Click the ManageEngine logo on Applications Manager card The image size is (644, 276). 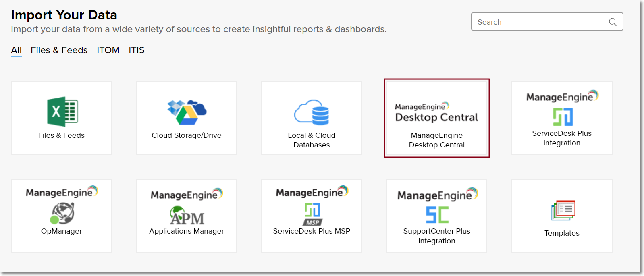click(187, 195)
